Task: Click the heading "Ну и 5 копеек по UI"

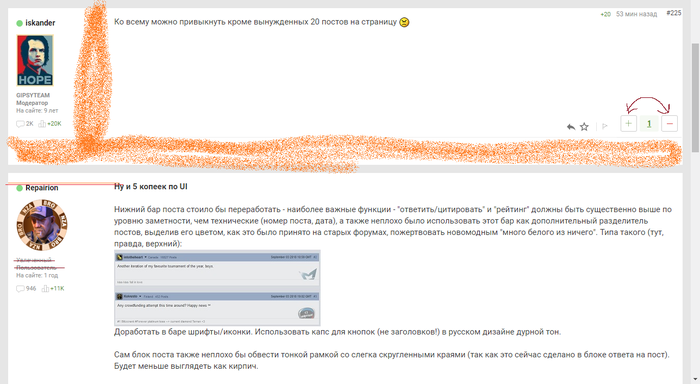Action: pyautogui.click(x=150, y=187)
